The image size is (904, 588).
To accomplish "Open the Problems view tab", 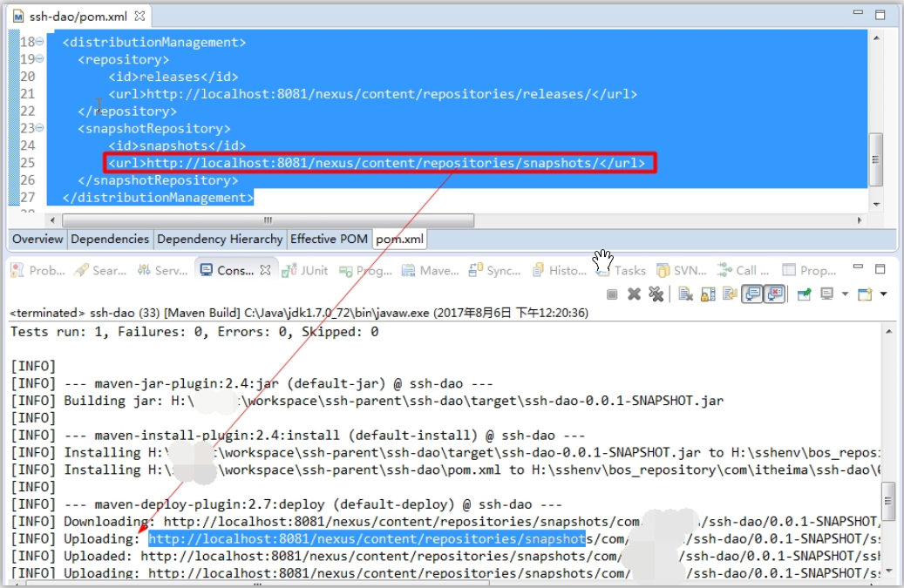I will click(38, 270).
